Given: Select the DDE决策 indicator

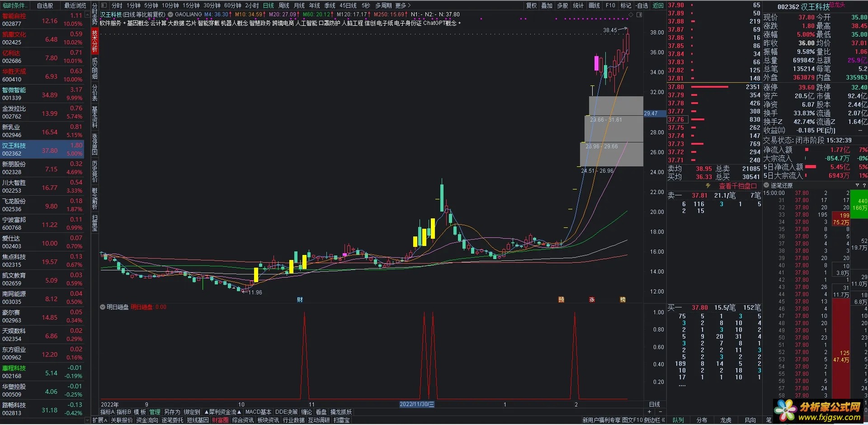Looking at the screenshot, I should 287,412.
